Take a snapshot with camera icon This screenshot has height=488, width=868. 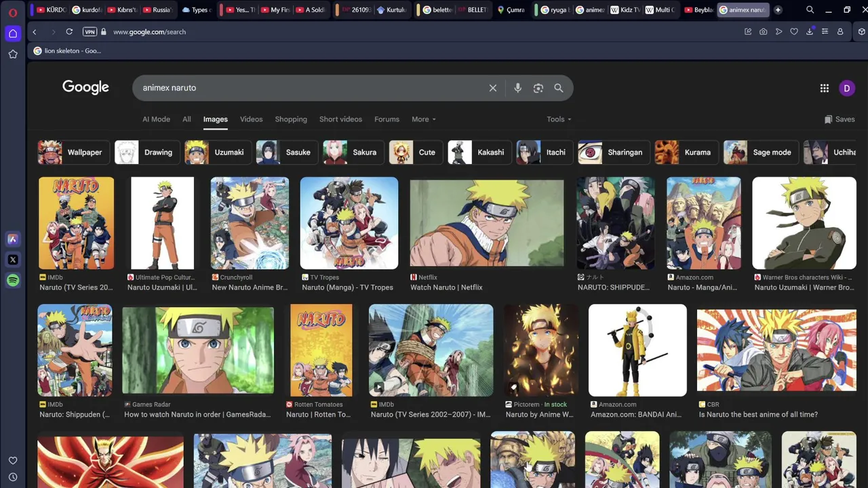point(764,32)
